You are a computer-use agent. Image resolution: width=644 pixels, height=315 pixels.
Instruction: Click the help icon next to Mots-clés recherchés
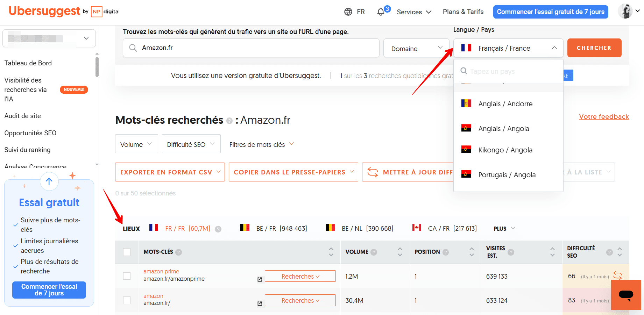pos(229,121)
